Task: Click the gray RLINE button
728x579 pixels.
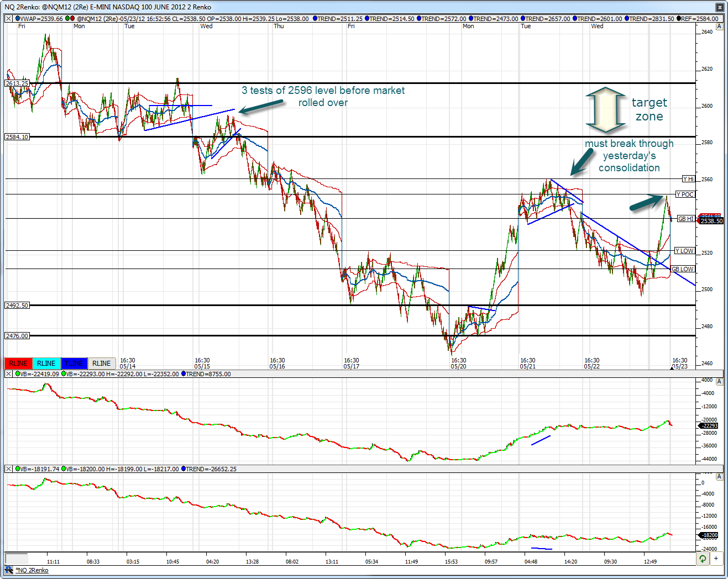Action: pyautogui.click(x=102, y=364)
